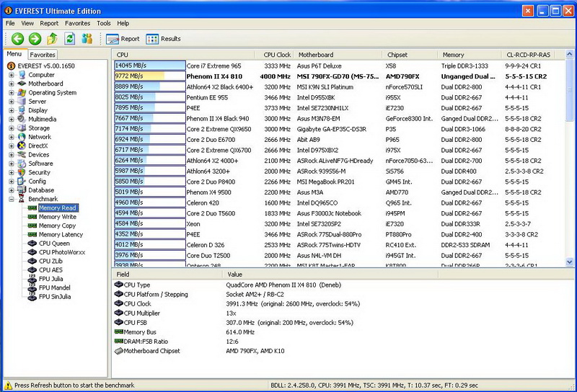Collapse the Benchmark tree node
The image size is (577, 392).
point(12,199)
